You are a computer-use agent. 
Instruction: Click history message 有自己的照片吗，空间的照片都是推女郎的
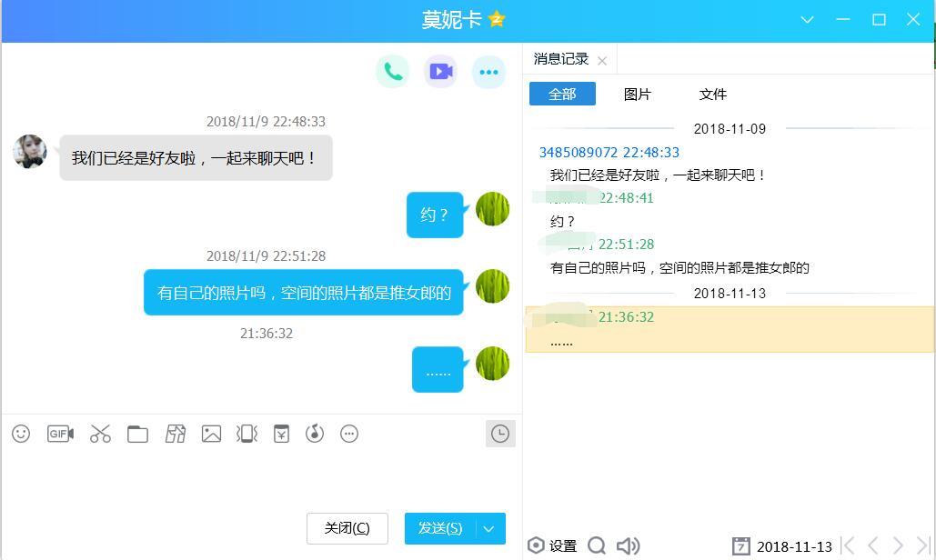pyautogui.click(x=679, y=268)
